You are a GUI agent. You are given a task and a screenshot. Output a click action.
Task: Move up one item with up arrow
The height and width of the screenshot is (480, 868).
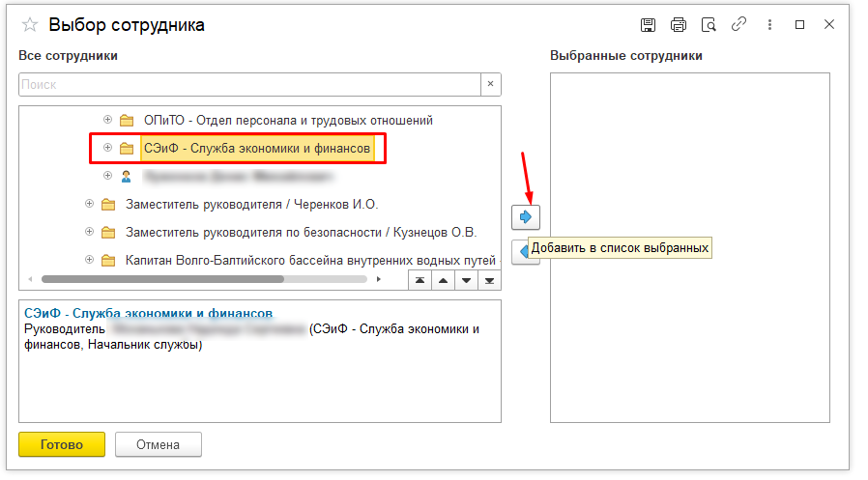click(443, 280)
